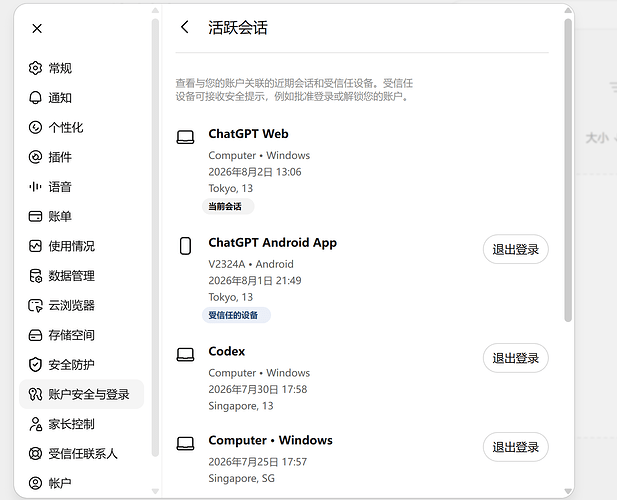Click the shield icon next to 安全防护
The image size is (617, 500).
[35, 365]
